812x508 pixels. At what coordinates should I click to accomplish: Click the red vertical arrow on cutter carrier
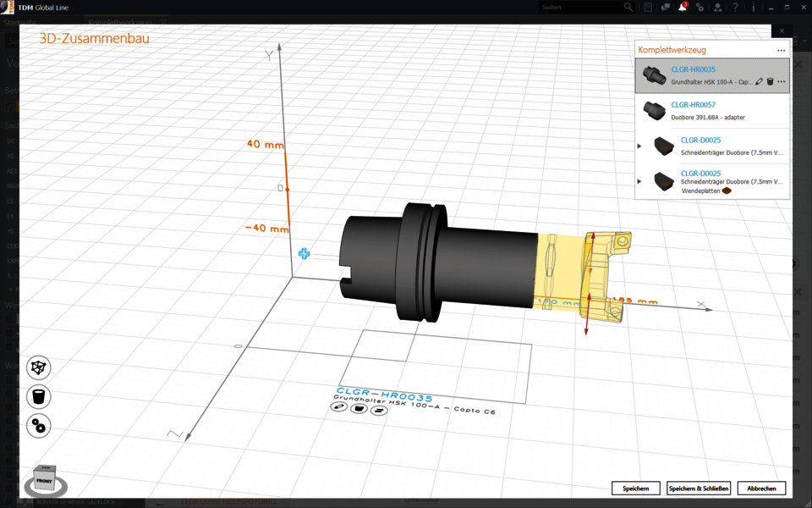[x=587, y=314]
